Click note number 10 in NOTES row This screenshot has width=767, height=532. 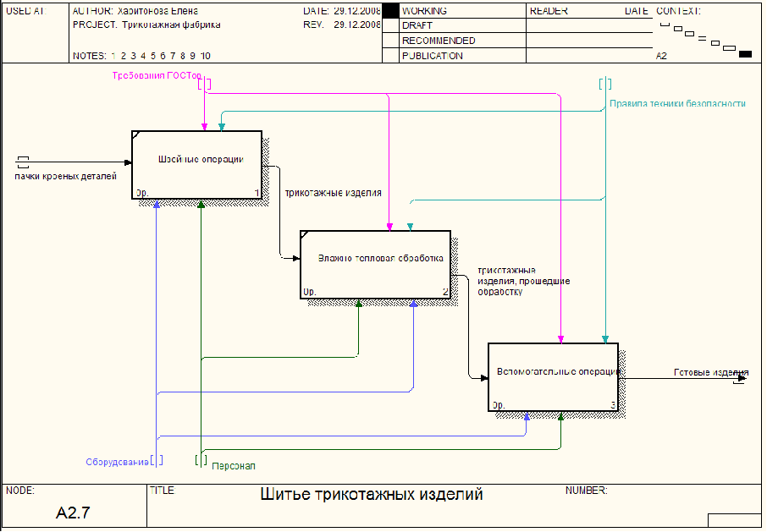206,56
